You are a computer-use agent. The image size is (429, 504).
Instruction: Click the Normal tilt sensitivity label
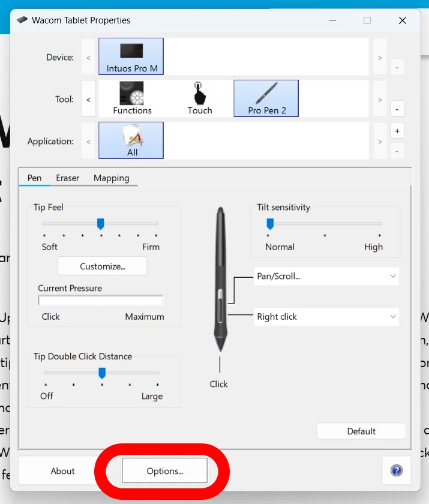point(280,247)
